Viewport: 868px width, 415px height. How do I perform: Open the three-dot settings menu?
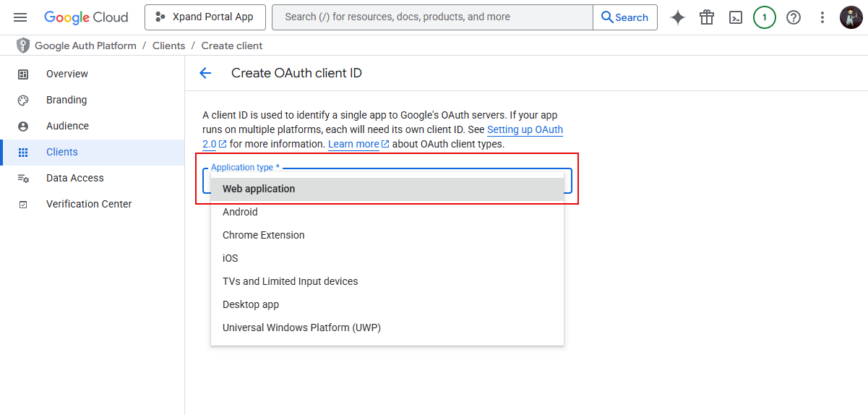822,17
